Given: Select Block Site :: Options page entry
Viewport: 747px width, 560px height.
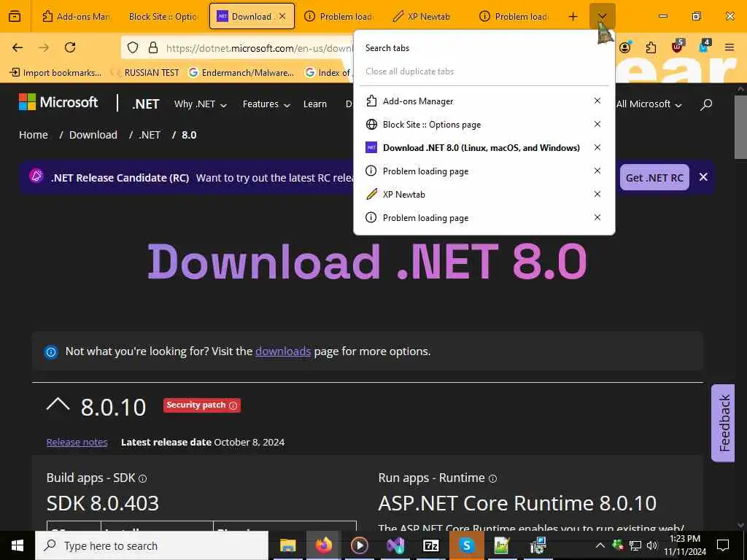Looking at the screenshot, I should (475, 124).
